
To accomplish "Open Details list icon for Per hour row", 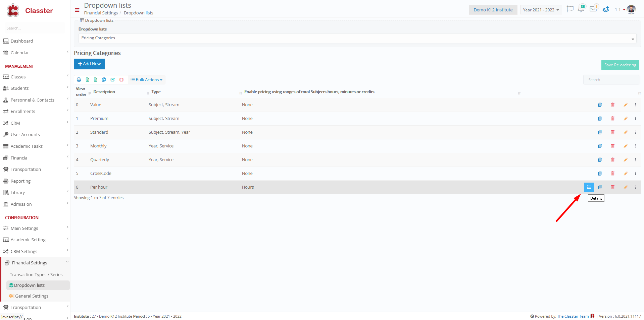I will click(589, 187).
